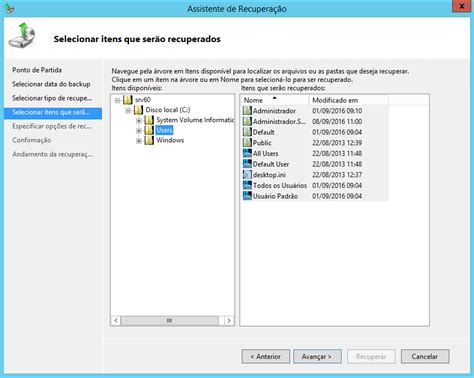Open the Selecionar itens que será... step
Image resolution: width=474 pixels, height=378 pixels.
53,113
